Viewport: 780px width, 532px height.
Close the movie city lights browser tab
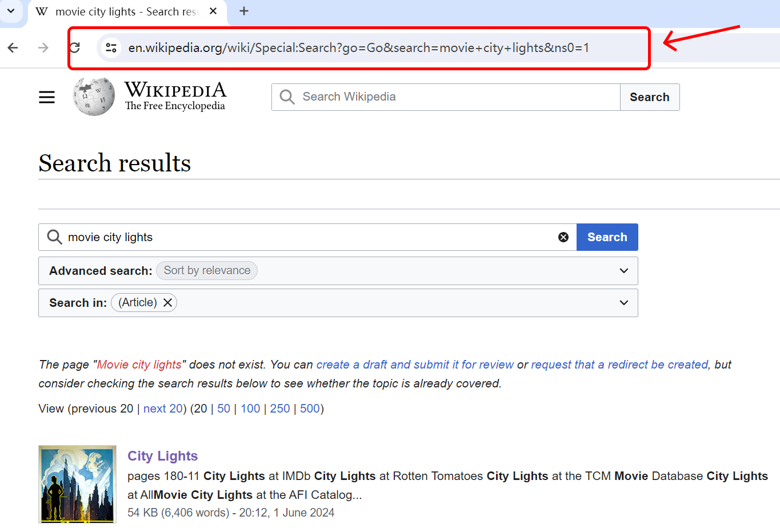pos(213,11)
